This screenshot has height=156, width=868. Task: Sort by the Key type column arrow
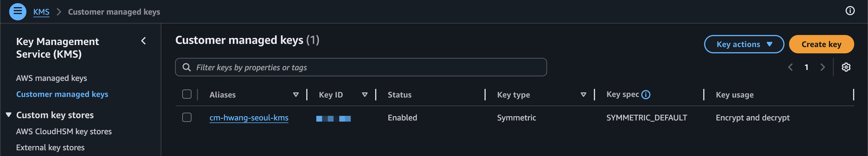tap(583, 95)
